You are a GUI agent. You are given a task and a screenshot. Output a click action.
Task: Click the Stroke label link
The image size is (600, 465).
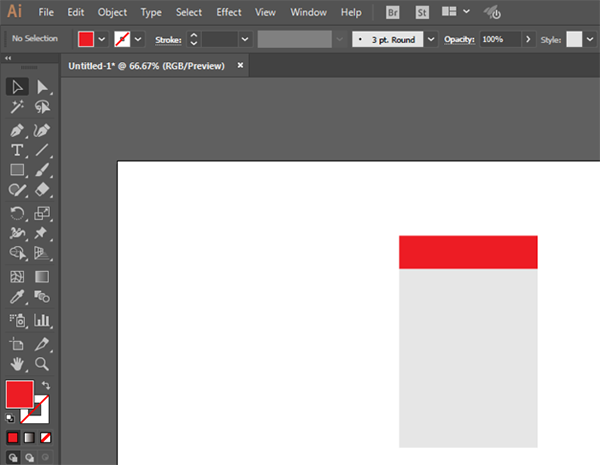[x=167, y=39]
